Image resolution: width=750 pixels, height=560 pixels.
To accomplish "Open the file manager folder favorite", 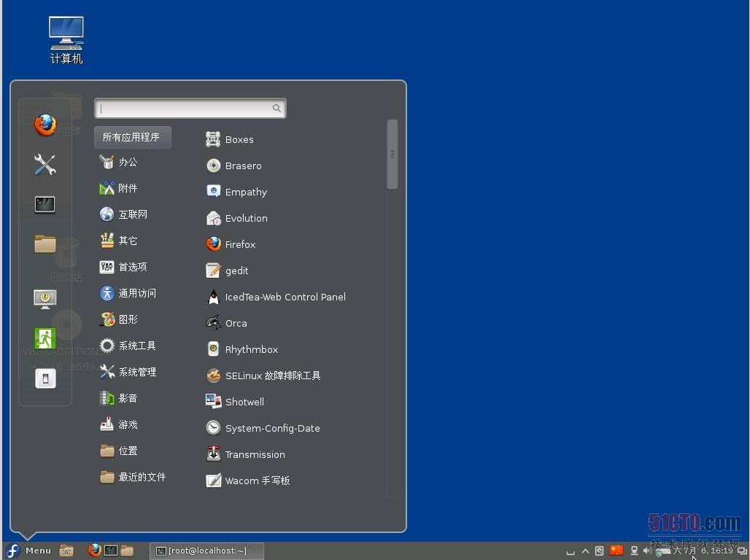I will click(45, 244).
